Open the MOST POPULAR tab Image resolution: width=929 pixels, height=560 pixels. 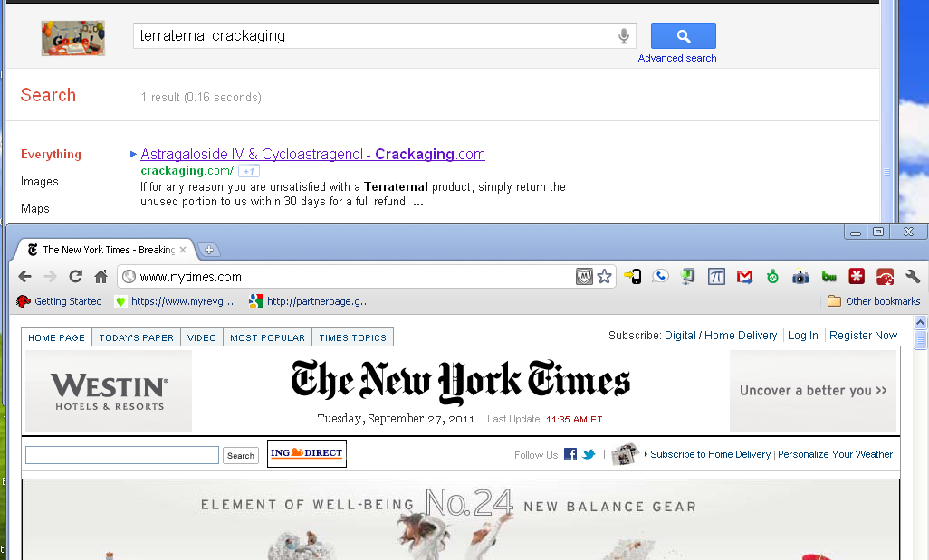(268, 337)
